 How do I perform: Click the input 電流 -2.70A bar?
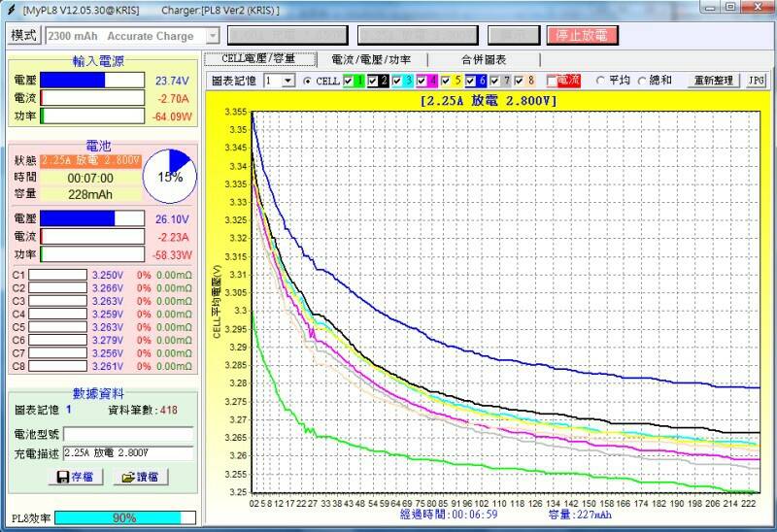(92, 98)
